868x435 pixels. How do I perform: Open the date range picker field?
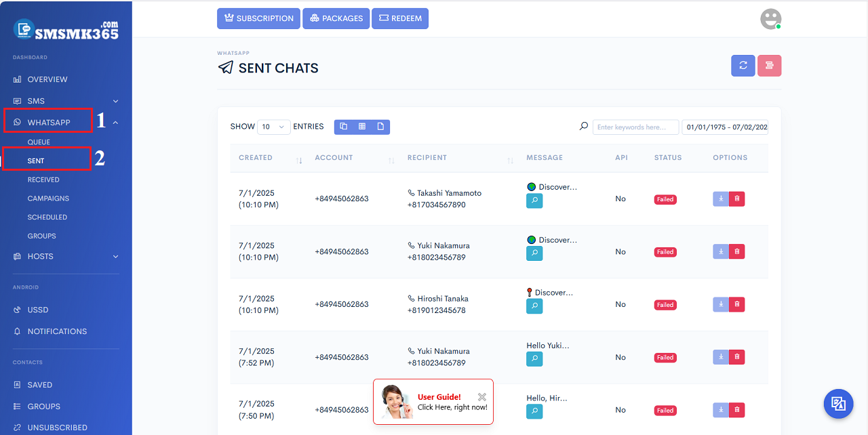tap(725, 127)
